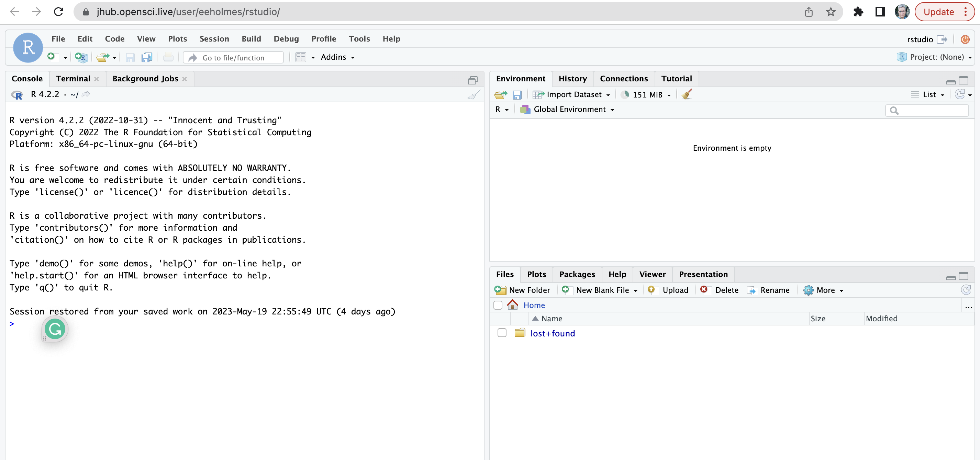Click the quit session power icon
Image resolution: width=980 pixels, height=460 pixels.
tap(965, 39)
